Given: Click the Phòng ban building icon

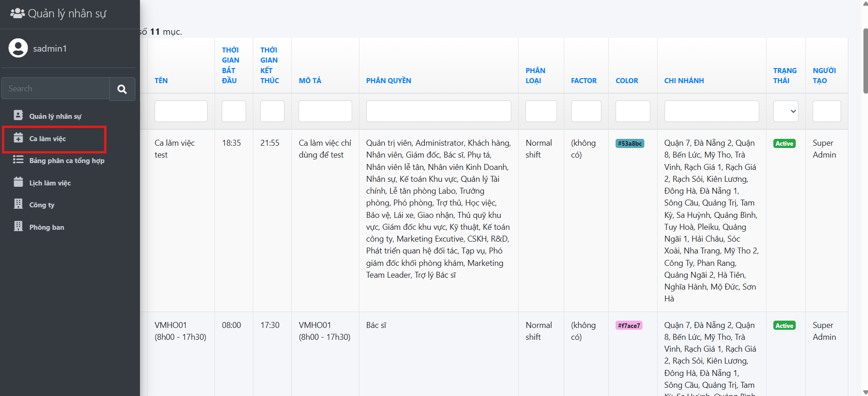Looking at the screenshot, I should coord(18,227).
